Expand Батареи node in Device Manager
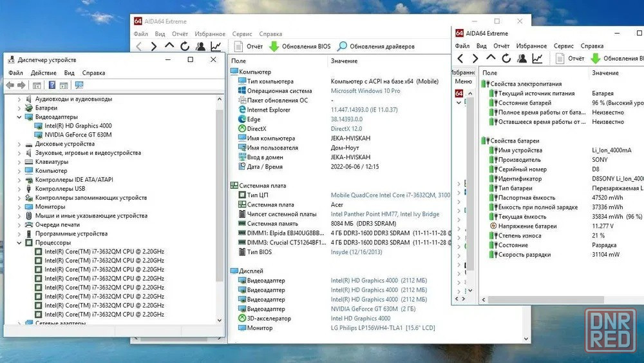The width and height of the screenshot is (644, 363). tap(19, 108)
